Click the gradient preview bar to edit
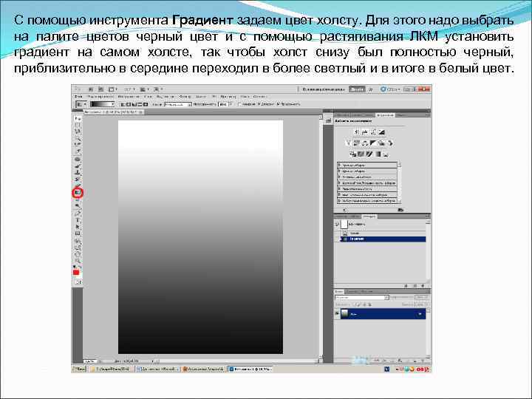Screen dimensions: 532x399 [100, 104]
